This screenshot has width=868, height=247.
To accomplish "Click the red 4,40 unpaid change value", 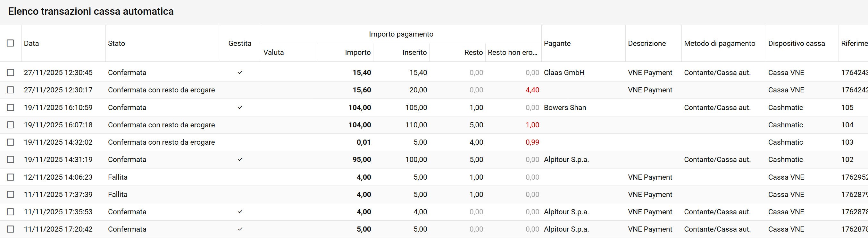I will point(532,90).
